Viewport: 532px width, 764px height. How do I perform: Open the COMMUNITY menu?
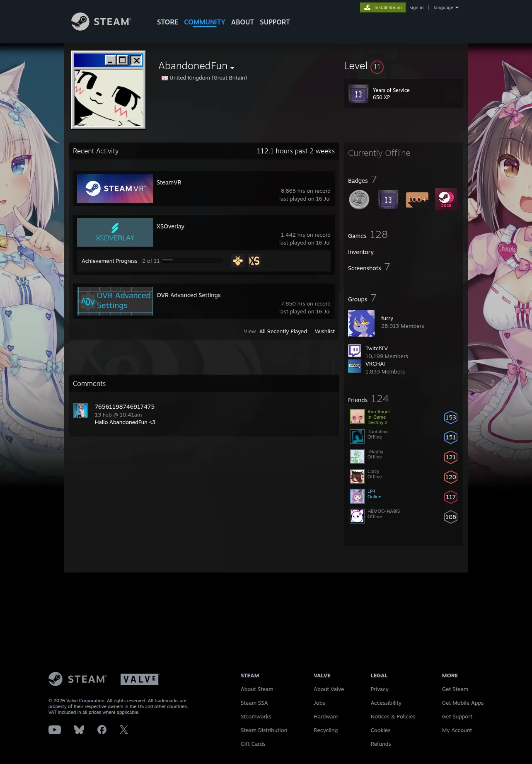(205, 22)
